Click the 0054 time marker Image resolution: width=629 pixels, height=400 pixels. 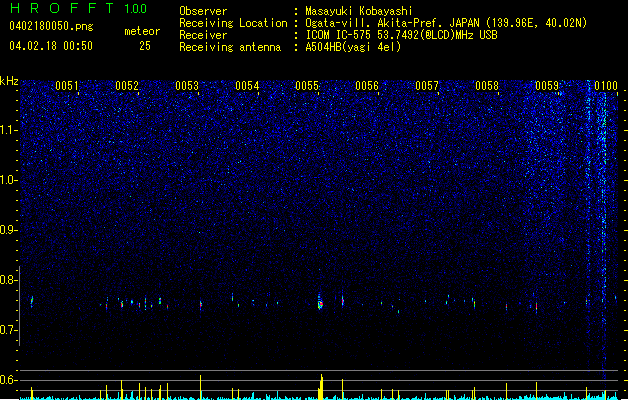pyautogui.click(x=247, y=86)
